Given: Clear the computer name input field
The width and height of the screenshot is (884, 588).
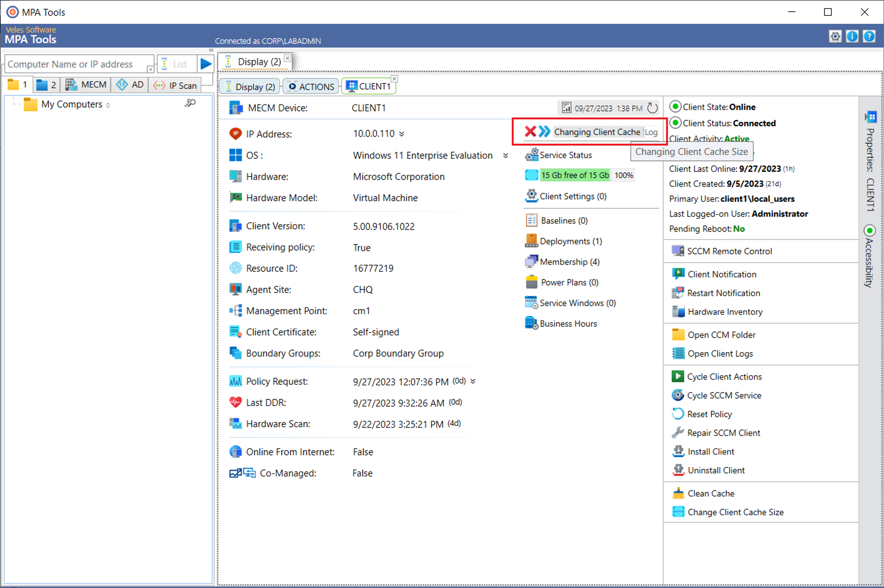Looking at the screenshot, I should pyautogui.click(x=150, y=69).
